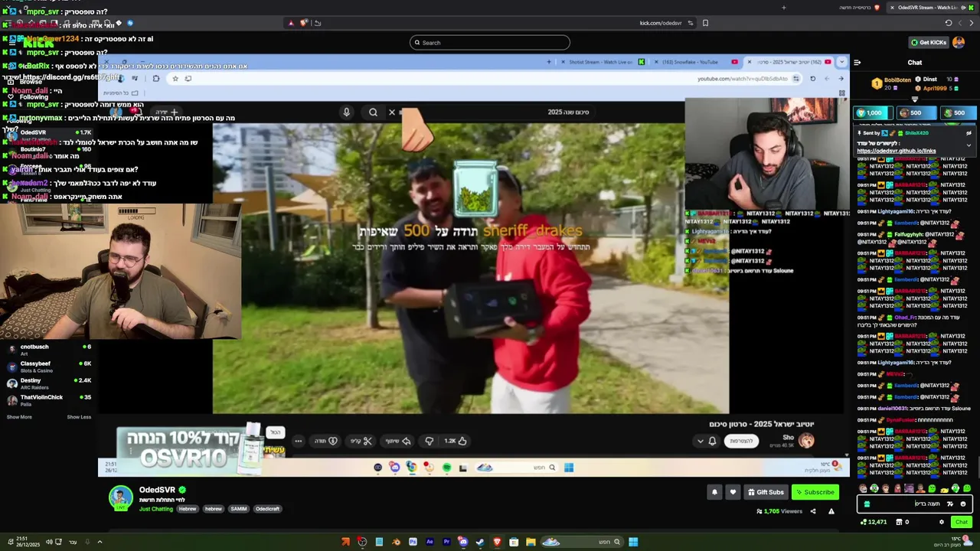Open the taskbar volume icon
980x551 pixels.
[x=48, y=542]
